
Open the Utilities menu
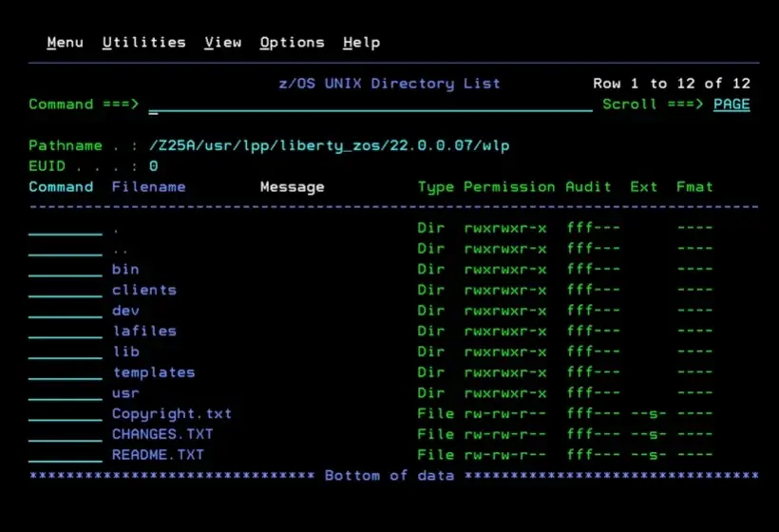click(144, 43)
